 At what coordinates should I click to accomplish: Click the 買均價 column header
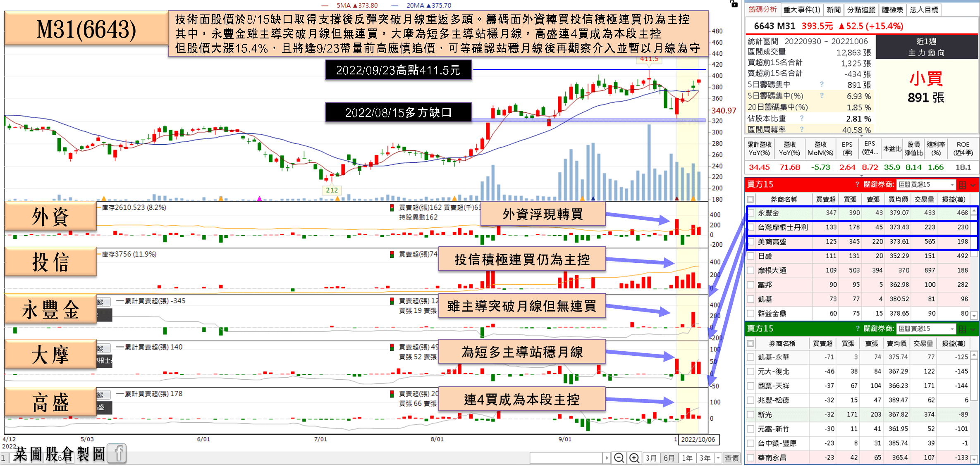(x=898, y=199)
